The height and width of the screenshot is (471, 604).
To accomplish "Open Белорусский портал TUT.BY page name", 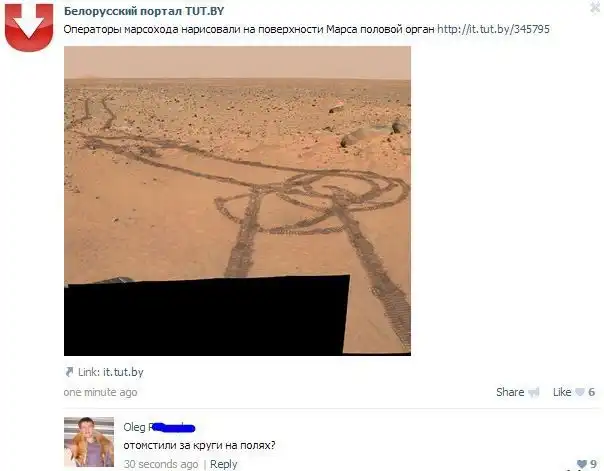I will pyautogui.click(x=144, y=11).
